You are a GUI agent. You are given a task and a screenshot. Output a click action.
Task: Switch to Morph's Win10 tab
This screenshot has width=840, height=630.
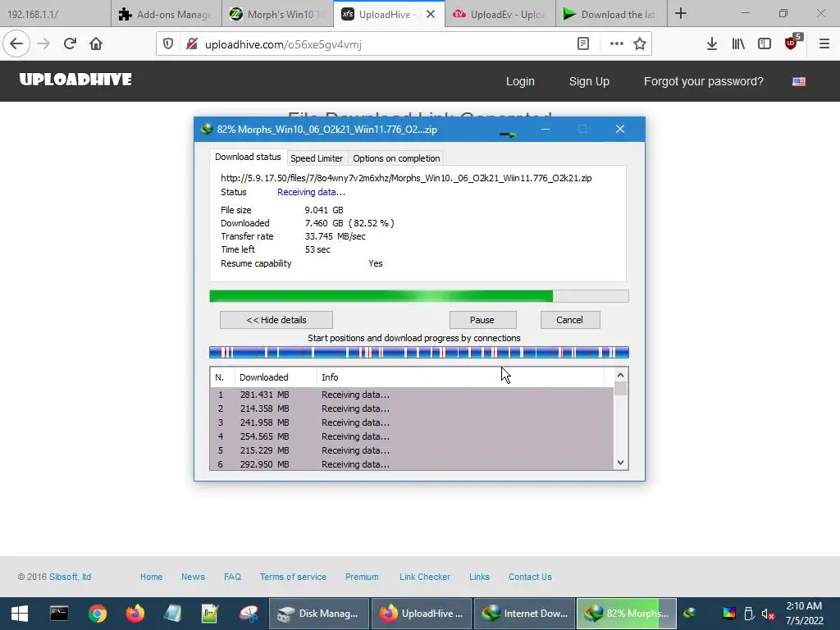[277, 14]
